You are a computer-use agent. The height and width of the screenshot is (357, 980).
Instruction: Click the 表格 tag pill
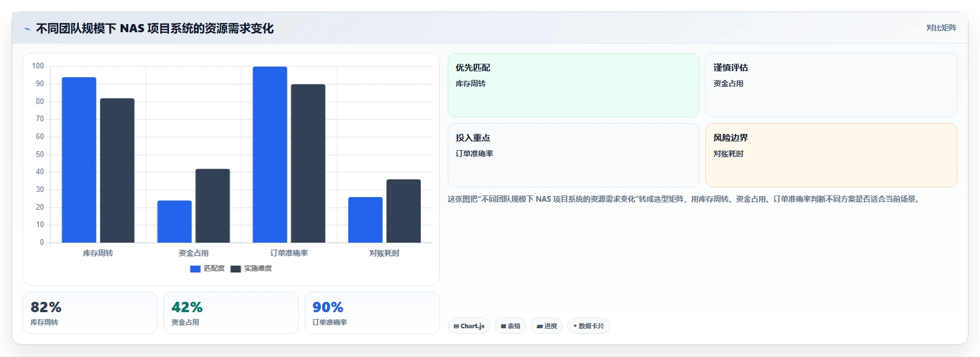[x=510, y=326]
